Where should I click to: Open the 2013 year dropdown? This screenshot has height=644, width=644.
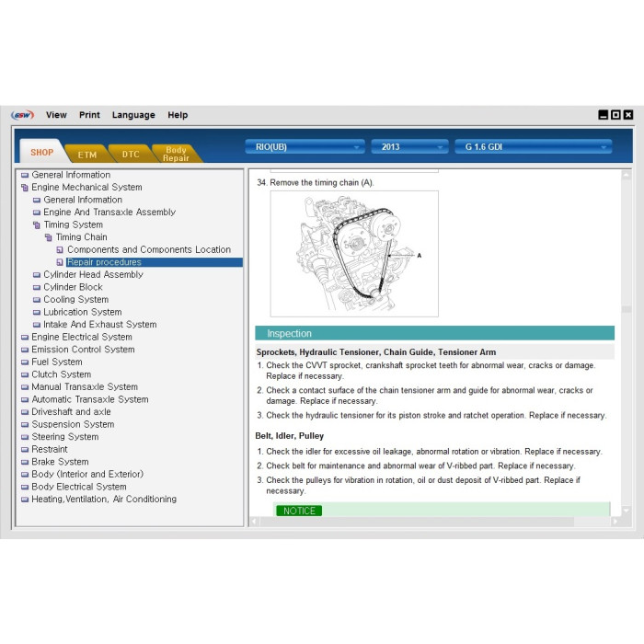409,147
